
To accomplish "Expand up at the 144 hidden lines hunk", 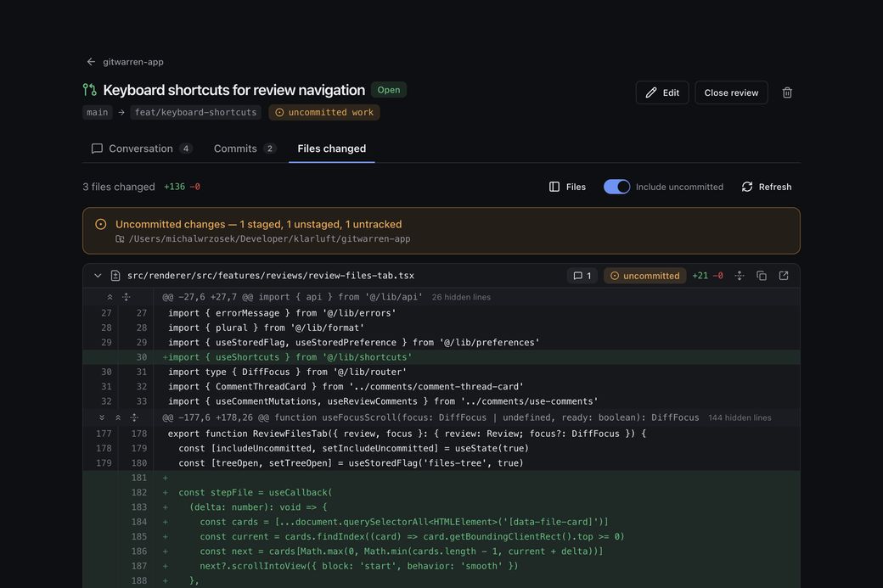I will [x=118, y=417].
